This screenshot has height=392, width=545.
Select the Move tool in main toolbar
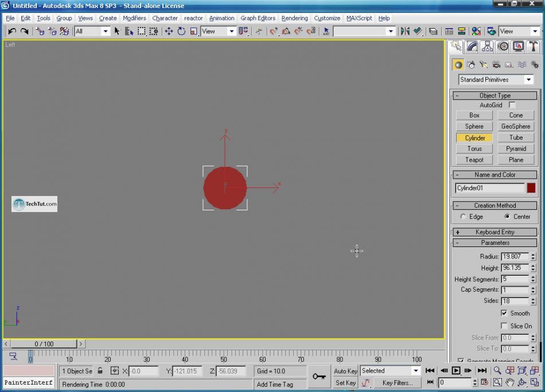(x=169, y=31)
